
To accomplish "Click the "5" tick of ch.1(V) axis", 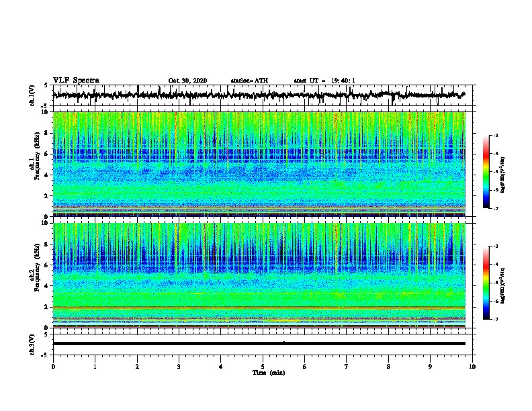I will (x=46, y=85).
